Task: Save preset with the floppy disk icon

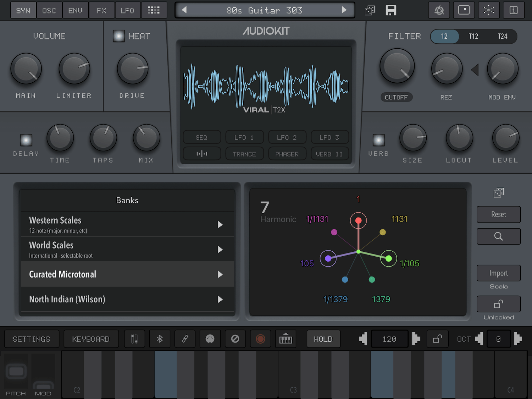Action: [x=391, y=10]
